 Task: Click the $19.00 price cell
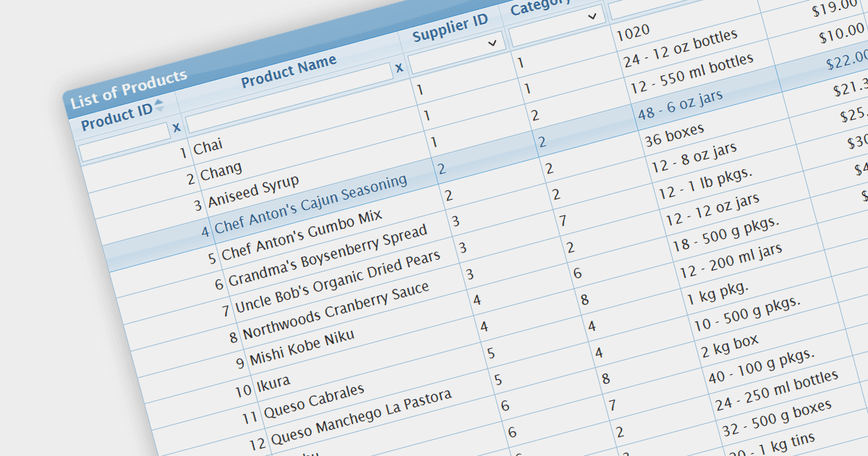(835, 9)
